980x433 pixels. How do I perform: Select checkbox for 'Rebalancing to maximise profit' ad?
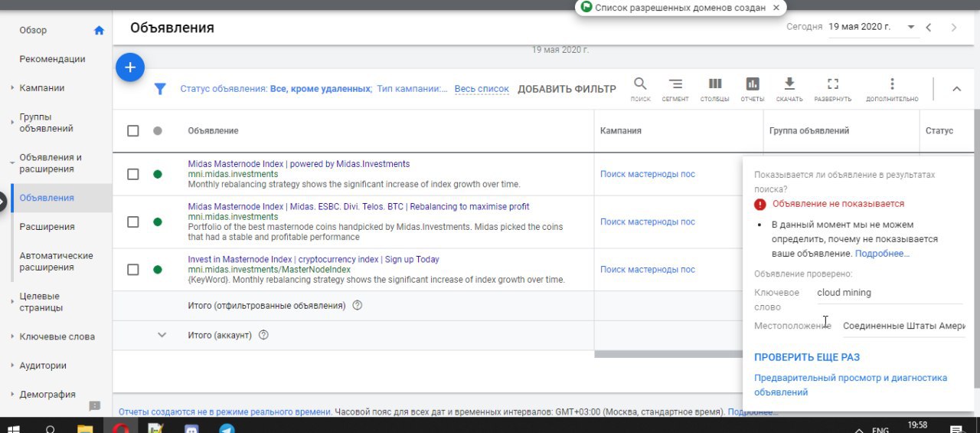[x=133, y=221]
